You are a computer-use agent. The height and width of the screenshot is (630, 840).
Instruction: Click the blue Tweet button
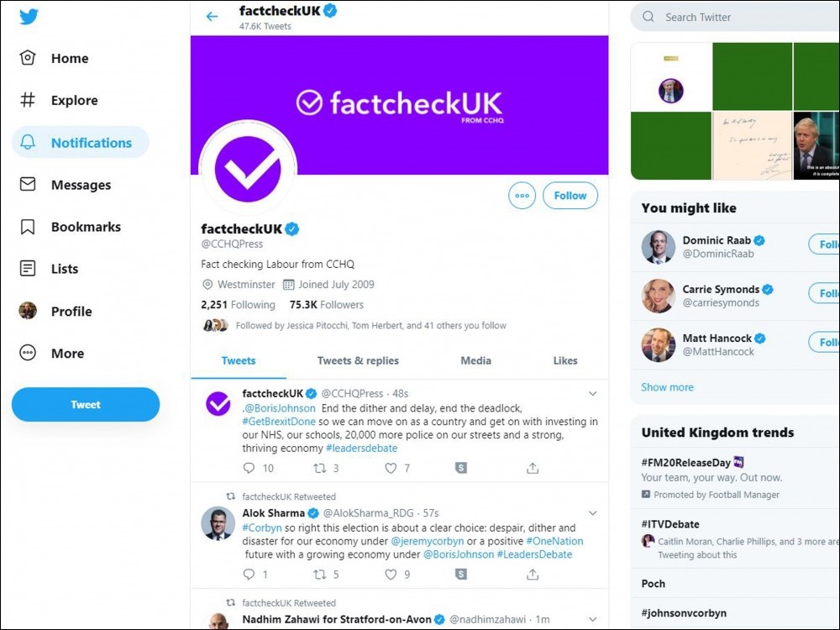coord(85,405)
